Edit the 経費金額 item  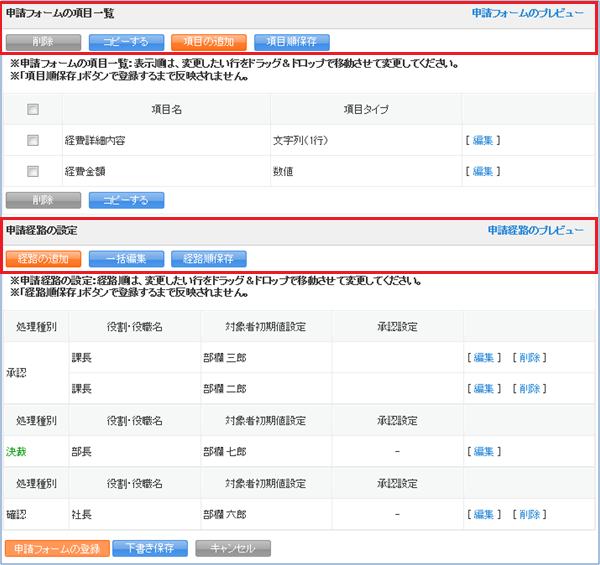[x=483, y=171]
